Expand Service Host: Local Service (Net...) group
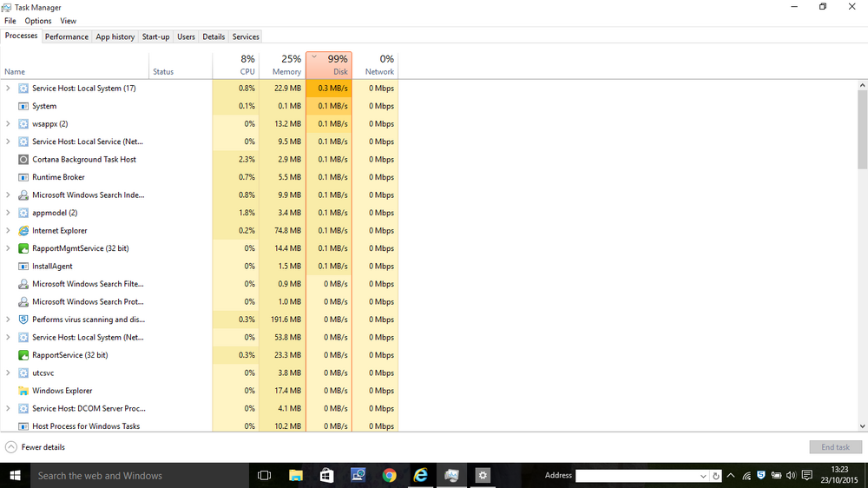The image size is (868, 488). [x=8, y=142]
